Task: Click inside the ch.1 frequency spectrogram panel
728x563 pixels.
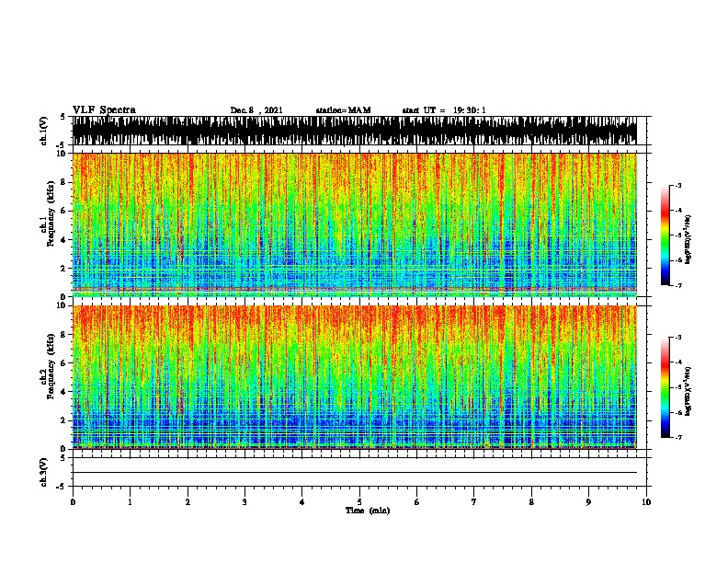Action: tap(354, 224)
